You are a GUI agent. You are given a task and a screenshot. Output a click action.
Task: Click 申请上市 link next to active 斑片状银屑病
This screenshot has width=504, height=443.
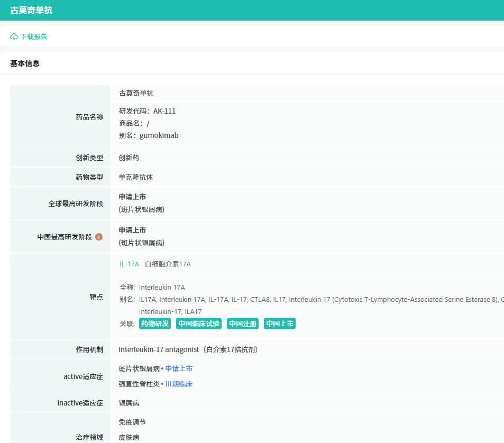click(179, 368)
